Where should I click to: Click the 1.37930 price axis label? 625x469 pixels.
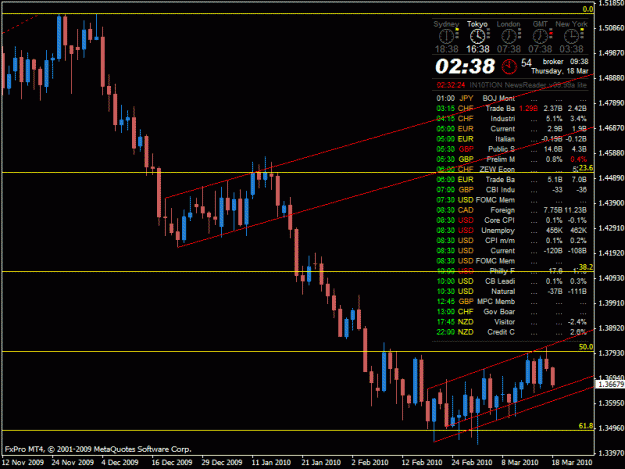611,353
